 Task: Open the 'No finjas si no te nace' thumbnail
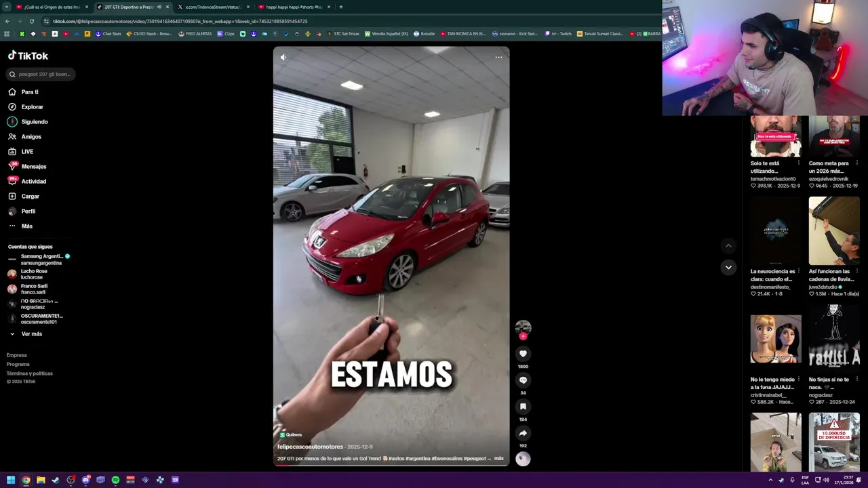click(x=834, y=339)
